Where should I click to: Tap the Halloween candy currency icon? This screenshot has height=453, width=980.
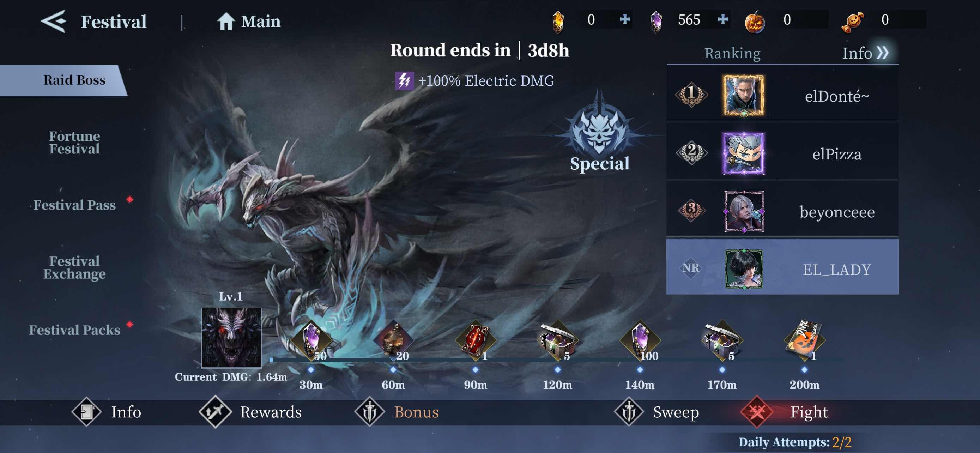click(x=852, y=22)
